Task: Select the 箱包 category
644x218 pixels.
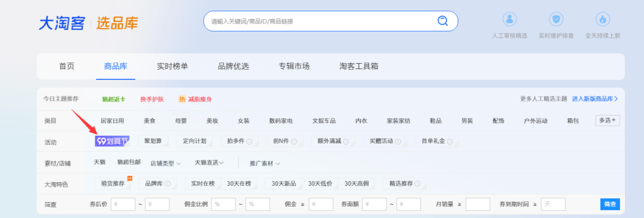Action: 573,121
